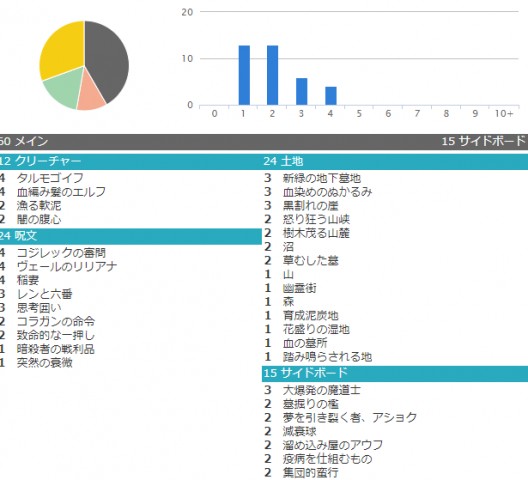Click the blue bar at mana cost 2
Viewport: 528px width, 480px height.
click(x=272, y=75)
